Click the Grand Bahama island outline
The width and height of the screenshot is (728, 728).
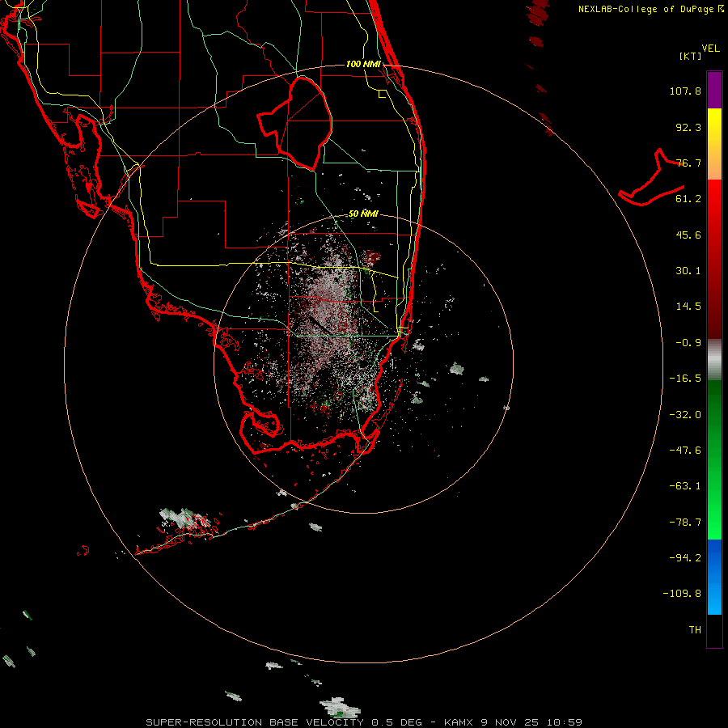[x=651, y=178]
